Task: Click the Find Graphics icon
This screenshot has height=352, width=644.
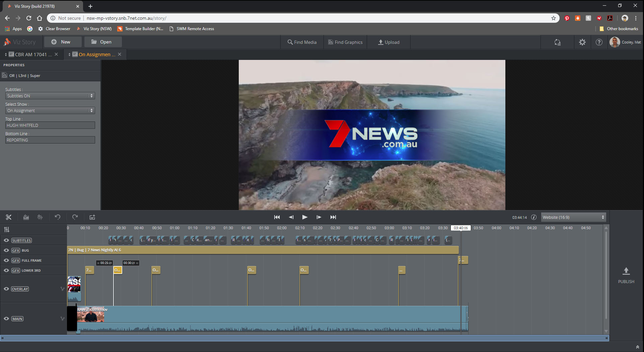Action: [330, 42]
